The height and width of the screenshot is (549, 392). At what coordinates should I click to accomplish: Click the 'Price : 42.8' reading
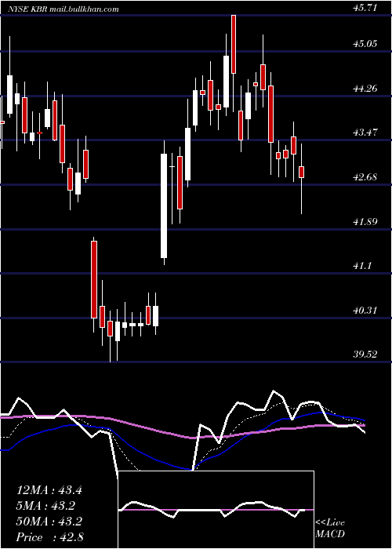tap(49, 537)
